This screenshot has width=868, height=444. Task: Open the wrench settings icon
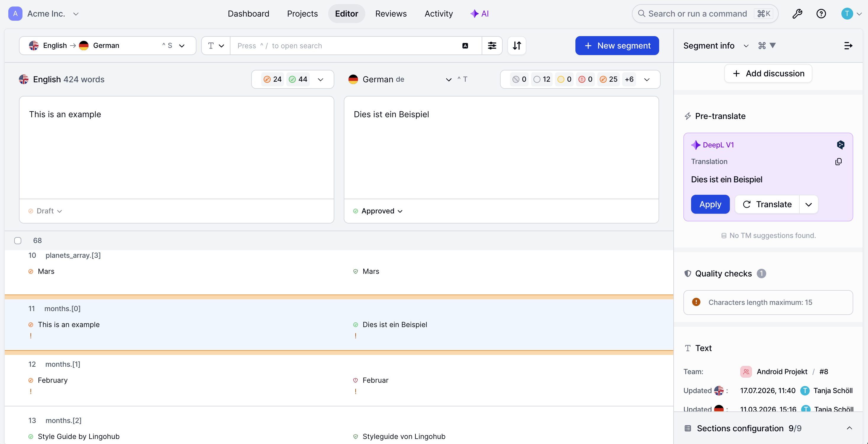pos(797,14)
